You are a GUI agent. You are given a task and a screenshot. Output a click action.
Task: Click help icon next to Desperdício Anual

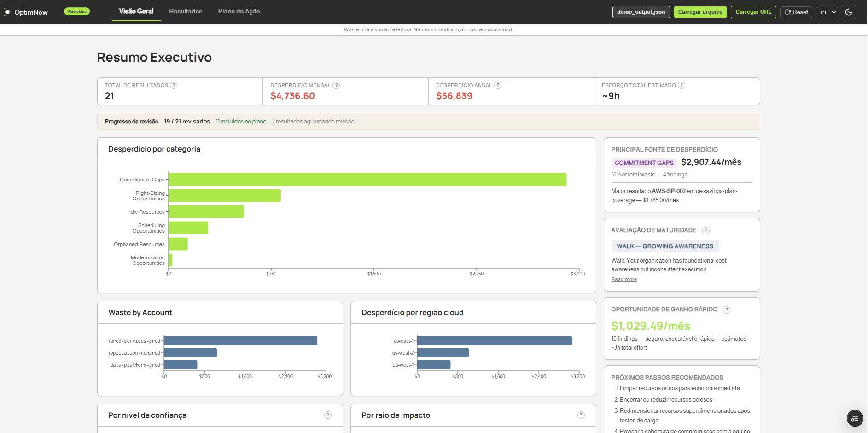point(498,85)
